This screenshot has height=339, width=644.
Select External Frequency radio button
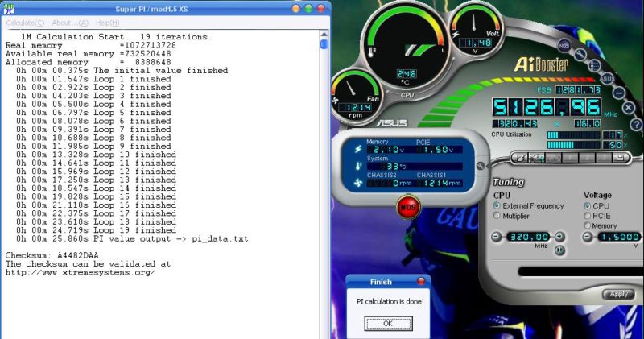tap(497, 205)
